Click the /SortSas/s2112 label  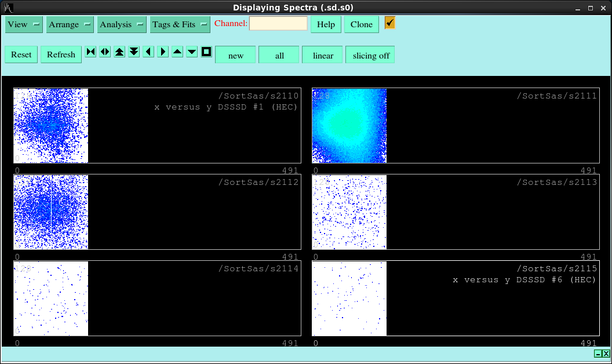point(258,182)
